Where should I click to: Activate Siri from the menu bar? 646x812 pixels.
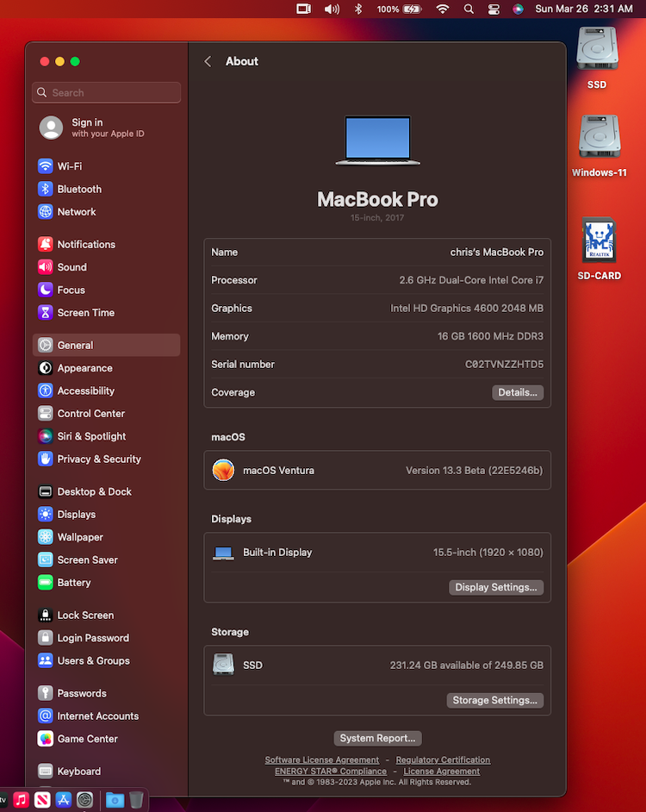coord(519,9)
